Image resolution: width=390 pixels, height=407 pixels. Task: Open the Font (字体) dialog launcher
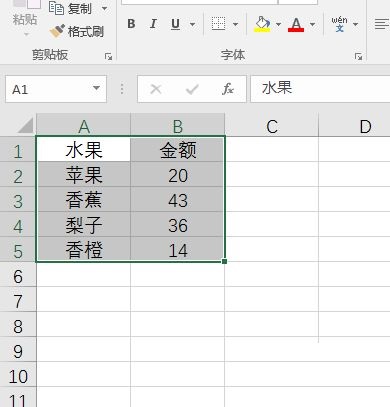pyautogui.click(x=358, y=56)
